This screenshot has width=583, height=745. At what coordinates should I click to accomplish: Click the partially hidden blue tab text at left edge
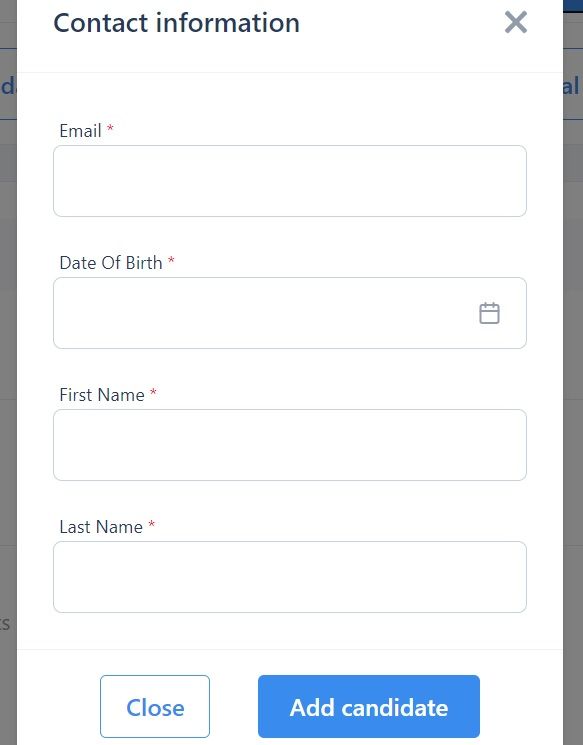(x=8, y=86)
